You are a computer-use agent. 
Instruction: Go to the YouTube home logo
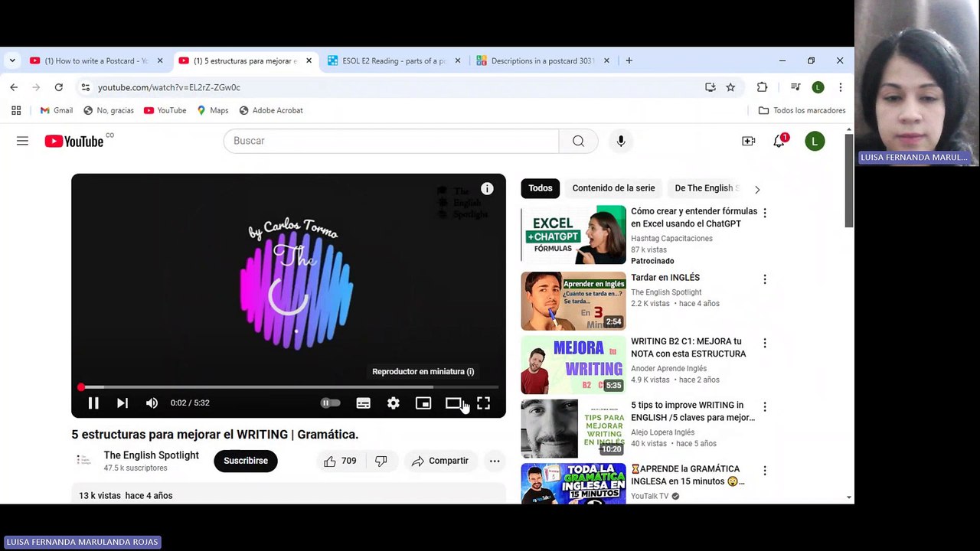coord(74,141)
